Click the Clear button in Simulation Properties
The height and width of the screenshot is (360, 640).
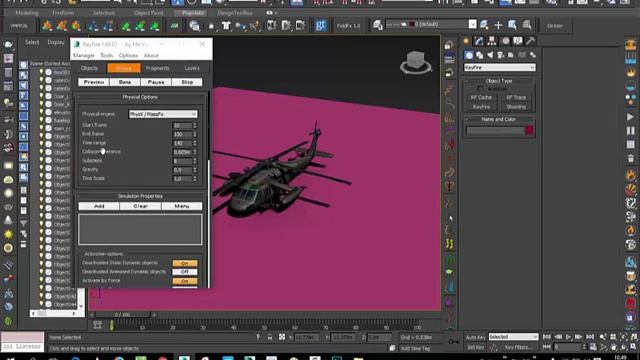coord(140,206)
